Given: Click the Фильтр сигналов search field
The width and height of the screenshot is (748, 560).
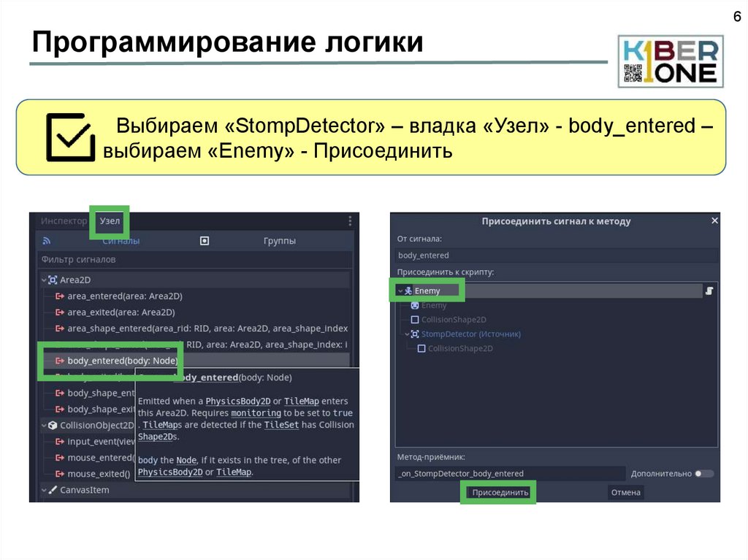Looking at the screenshot, I should 194,259.
